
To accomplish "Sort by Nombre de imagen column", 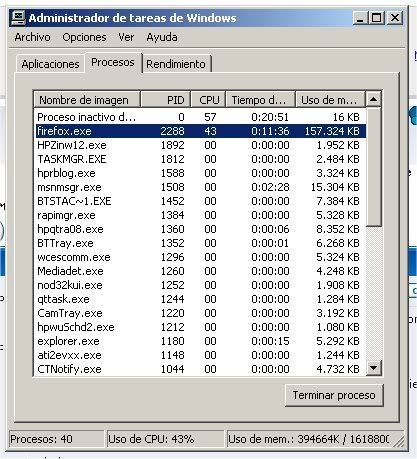I will [x=87, y=100].
